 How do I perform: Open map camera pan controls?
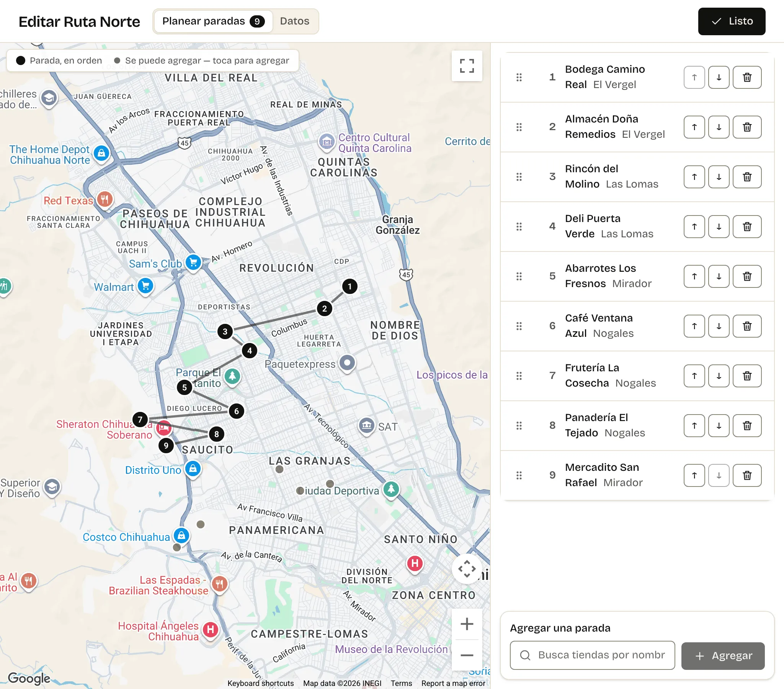(x=466, y=568)
